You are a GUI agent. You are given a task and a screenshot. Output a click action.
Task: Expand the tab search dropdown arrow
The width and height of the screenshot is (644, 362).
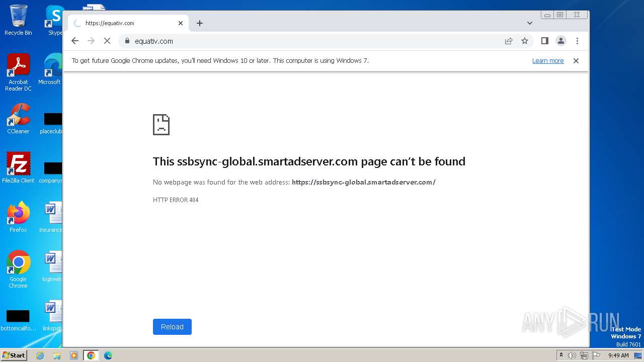pos(530,23)
